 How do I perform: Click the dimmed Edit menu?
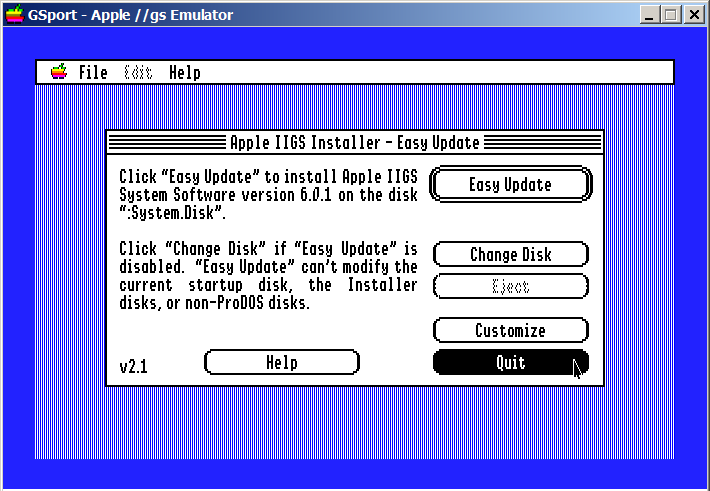(138, 72)
